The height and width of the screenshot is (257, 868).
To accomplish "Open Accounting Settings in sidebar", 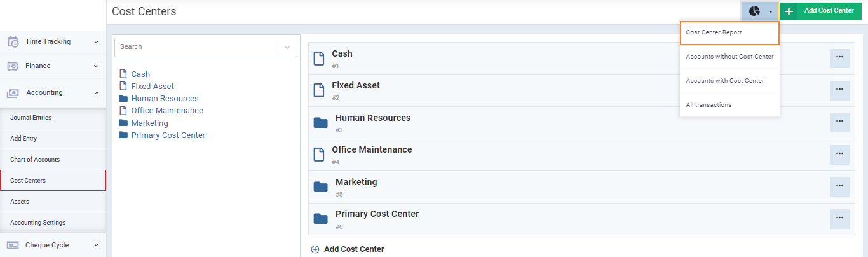I will (53, 223).
